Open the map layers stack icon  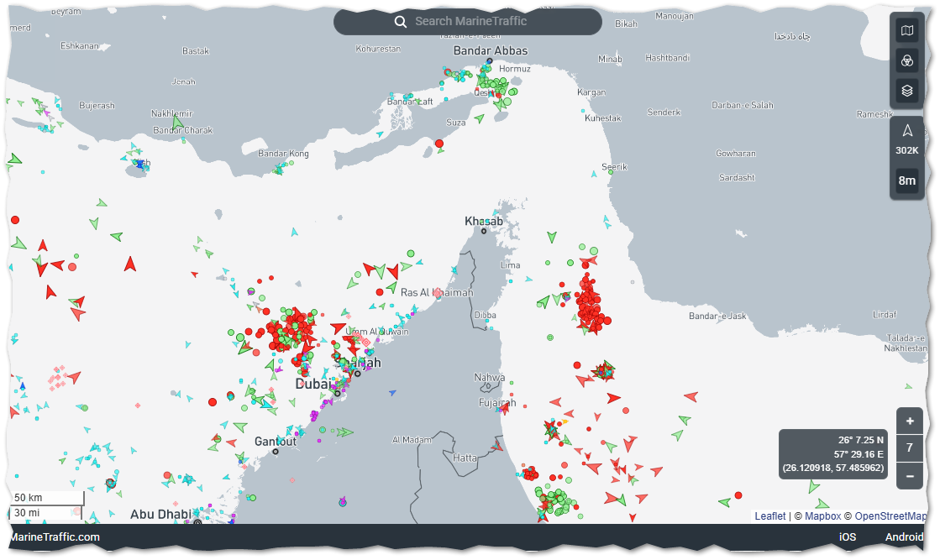point(906,90)
